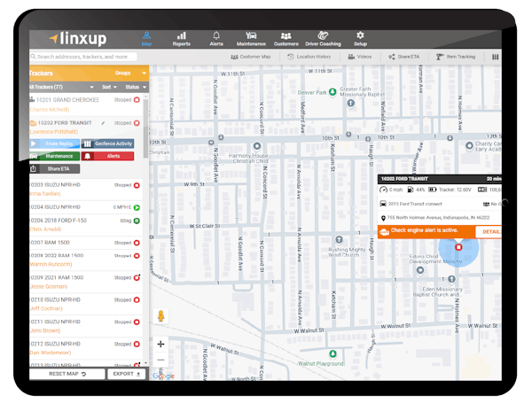Click the RESET MAP button
This screenshot has height=411, width=532.
pyautogui.click(x=67, y=374)
